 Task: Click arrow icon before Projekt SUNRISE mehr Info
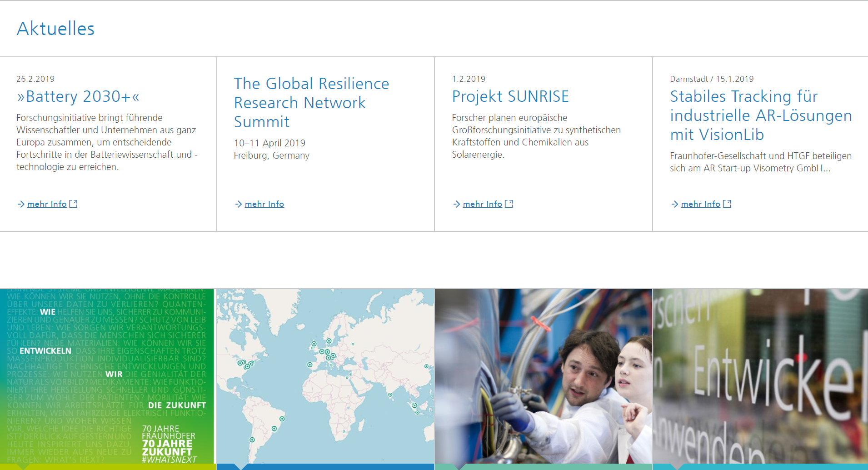457,204
